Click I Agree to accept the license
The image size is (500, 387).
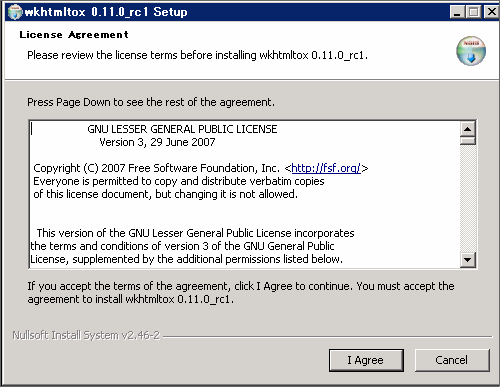click(366, 360)
